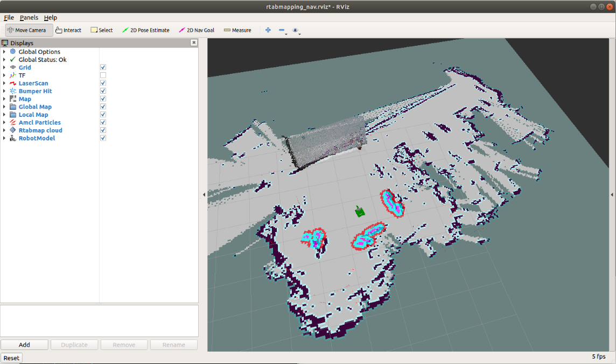Viewport: 616px width, 364px height.
Task: Click the blue plus add-tool icon
Action: pyautogui.click(x=268, y=30)
